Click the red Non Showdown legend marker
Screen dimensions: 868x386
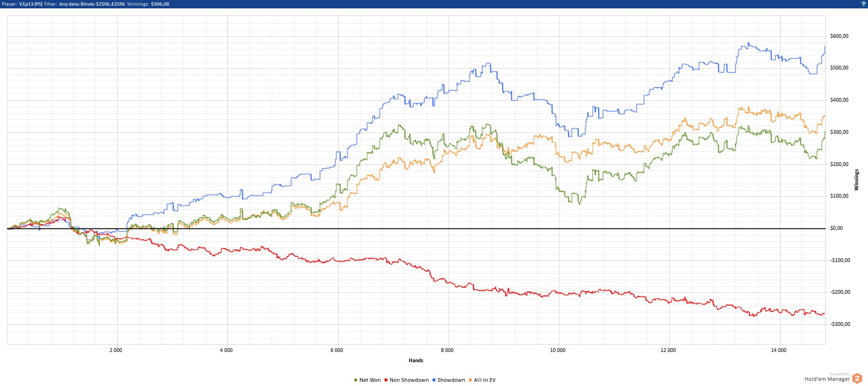tap(386, 380)
